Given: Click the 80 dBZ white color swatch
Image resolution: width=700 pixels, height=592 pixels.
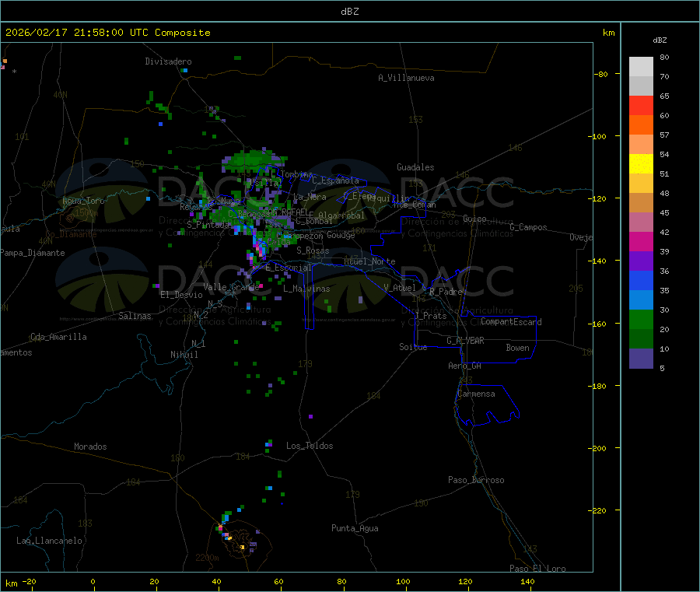Looking at the screenshot, I should (641, 67).
